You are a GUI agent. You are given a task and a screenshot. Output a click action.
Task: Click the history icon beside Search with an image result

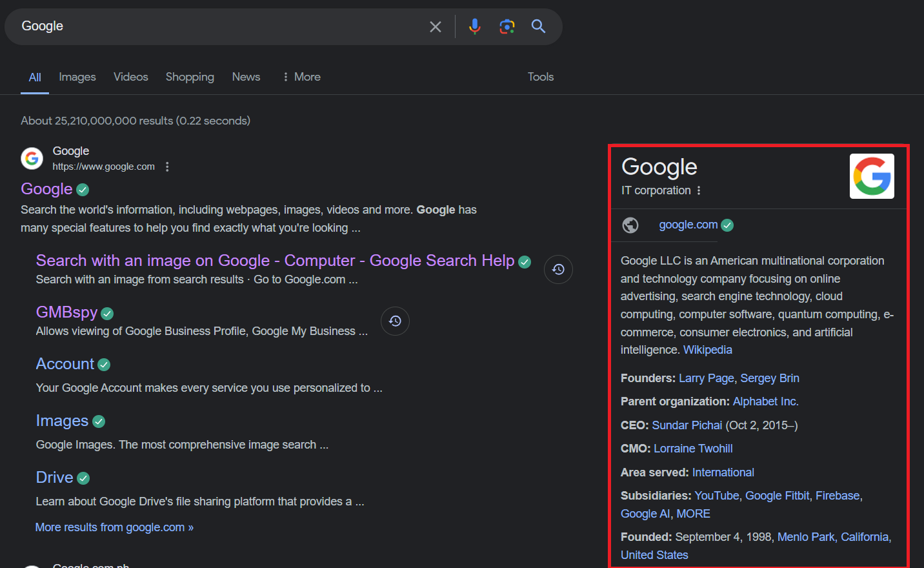[558, 269]
